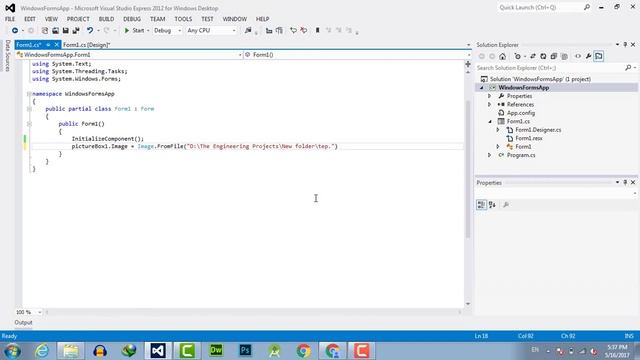The height and width of the screenshot is (360, 640).
Task: Click Solution Explorer View Code icon
Action: (x=578, y=56)
